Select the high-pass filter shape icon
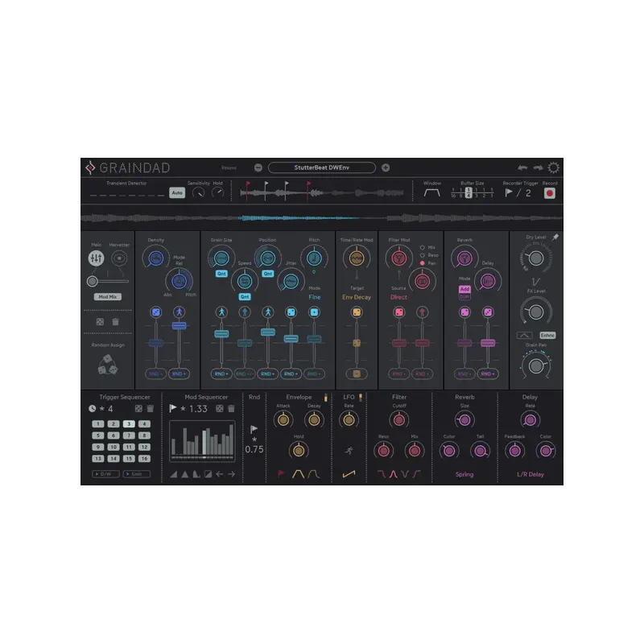The image size is (644, 644). [x=416, y=474]
